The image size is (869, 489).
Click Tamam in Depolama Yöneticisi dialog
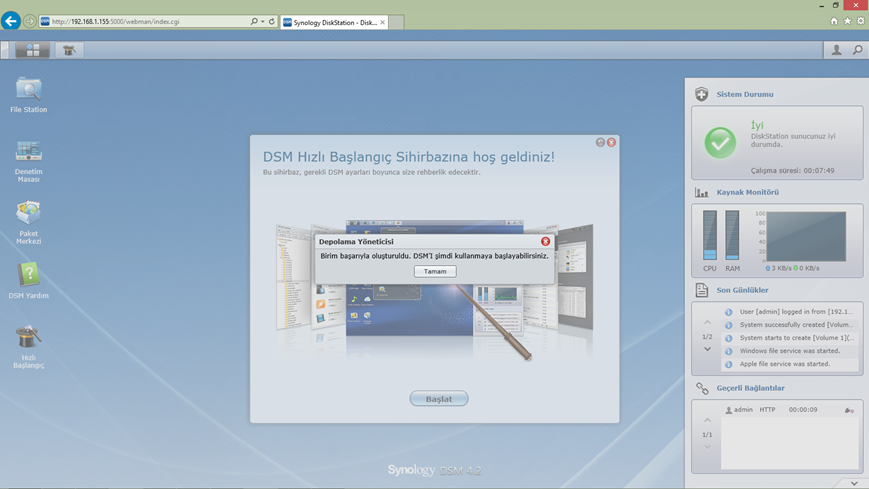pyautogui.click(x=435, y=271)
